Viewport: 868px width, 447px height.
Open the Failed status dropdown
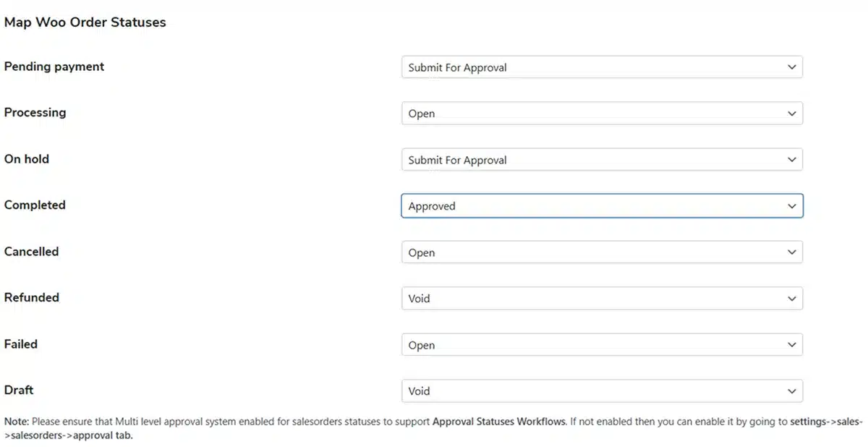coord(602,344)
